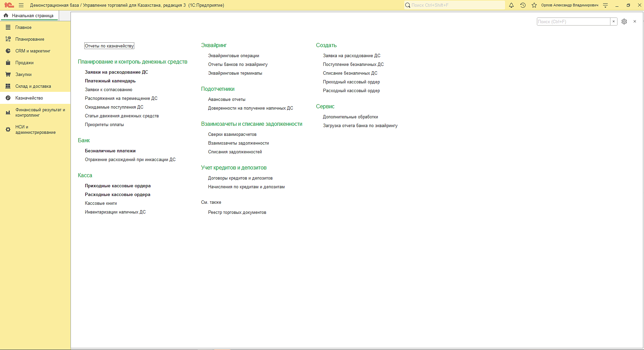Open Склад и доставка section
644x350 pixels.
pos(35,86)
